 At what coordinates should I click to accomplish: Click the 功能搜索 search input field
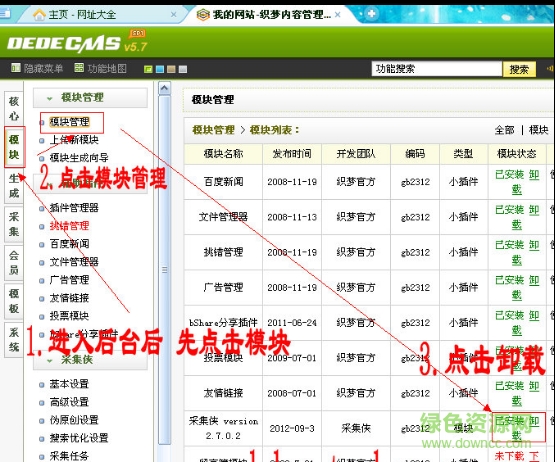click(437, 69)
